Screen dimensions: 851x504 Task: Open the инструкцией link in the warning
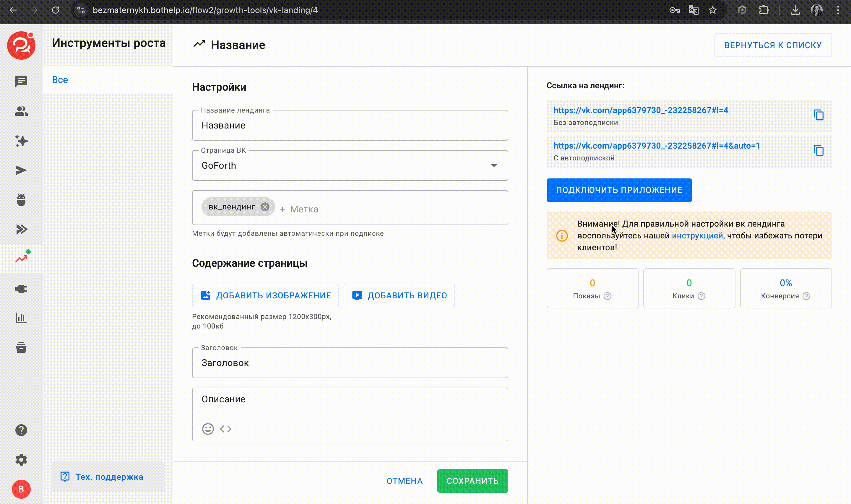[x=697, y=236]
